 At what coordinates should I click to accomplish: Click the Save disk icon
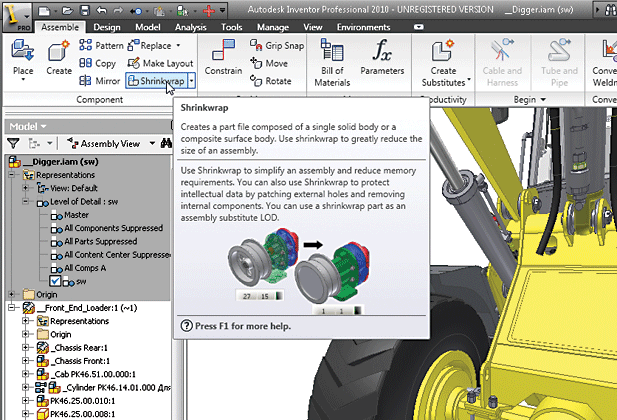[85, 11]
